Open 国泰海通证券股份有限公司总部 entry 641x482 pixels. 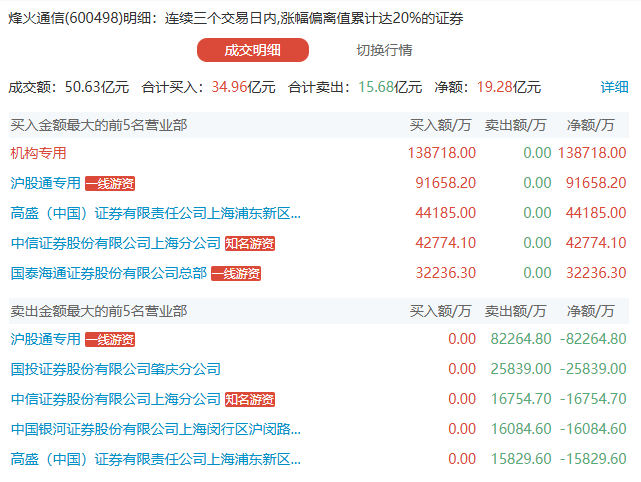[x=108, y=273]
